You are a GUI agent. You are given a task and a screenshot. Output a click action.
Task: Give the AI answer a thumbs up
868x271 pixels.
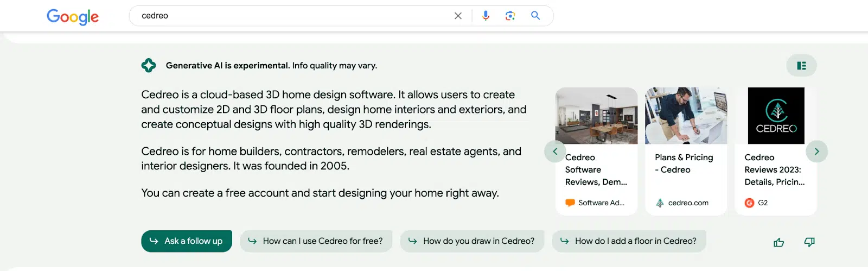(778, 242)
